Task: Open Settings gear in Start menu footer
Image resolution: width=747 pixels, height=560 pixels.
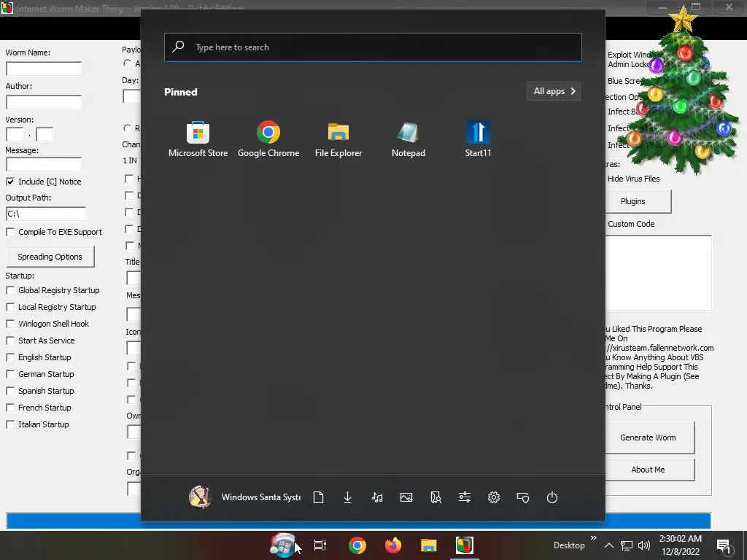Action: click(x=494, y=497)
